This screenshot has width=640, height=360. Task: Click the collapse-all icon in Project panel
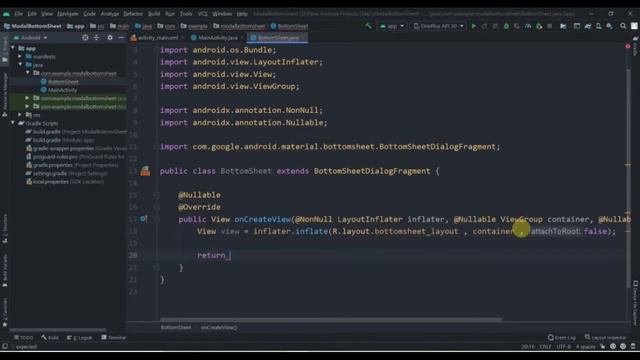click(96, 38)
